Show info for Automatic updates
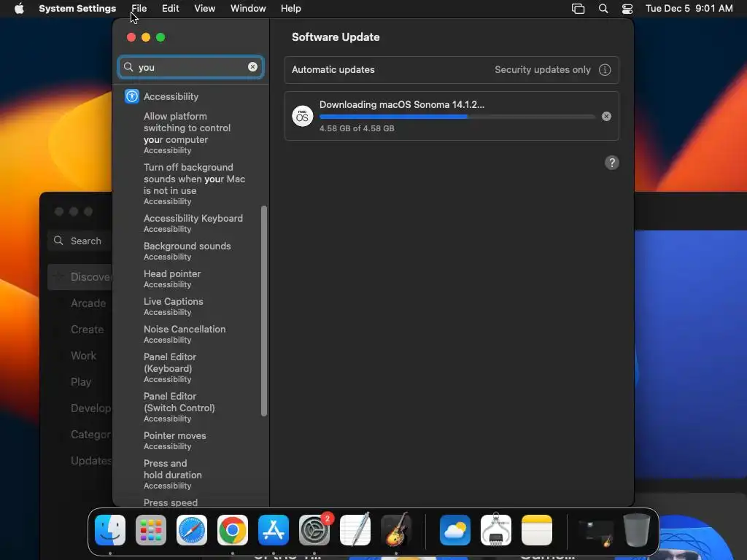Screen dimensions: 747x560 [x=605, y=69]
